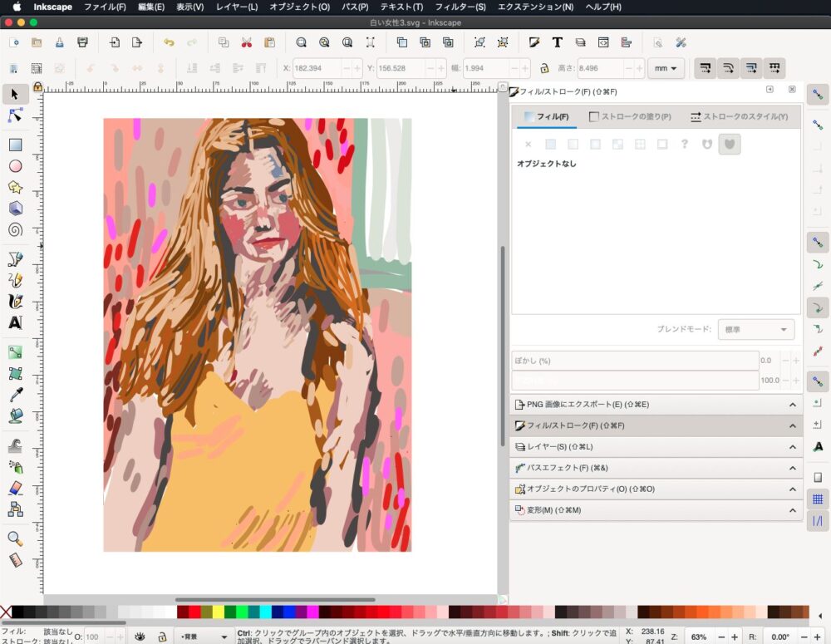Viewport: 831px width, 644px height.
Task: Pick the yellow swatch in the palette
Action: (219, 612)
